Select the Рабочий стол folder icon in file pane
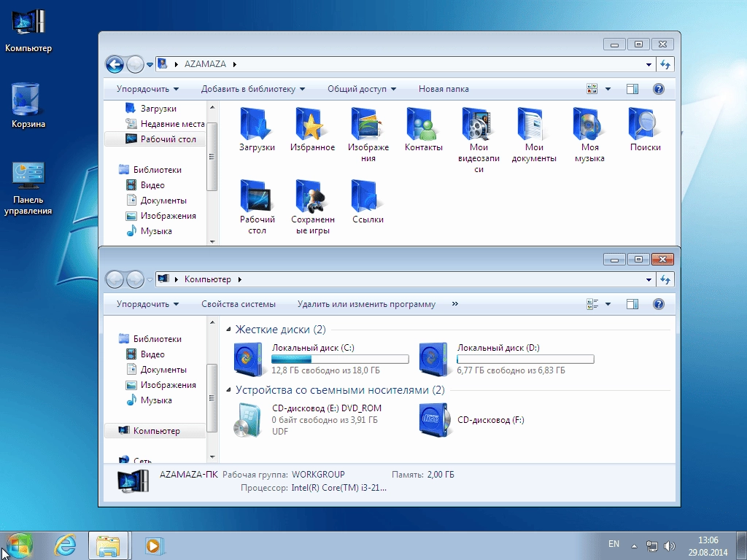The width and height of the screenshot is (747, 560). [257, 206]
